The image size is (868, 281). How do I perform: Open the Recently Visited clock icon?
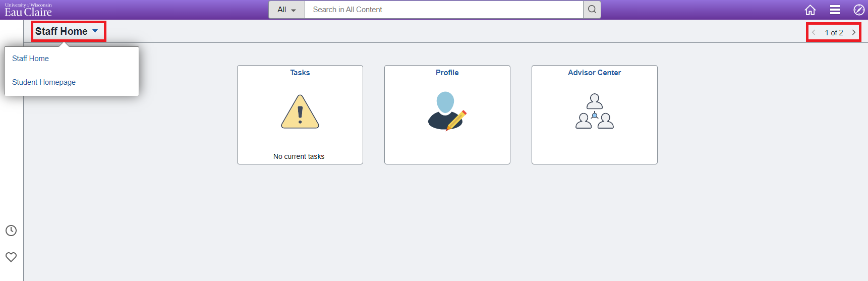point(11,231)
